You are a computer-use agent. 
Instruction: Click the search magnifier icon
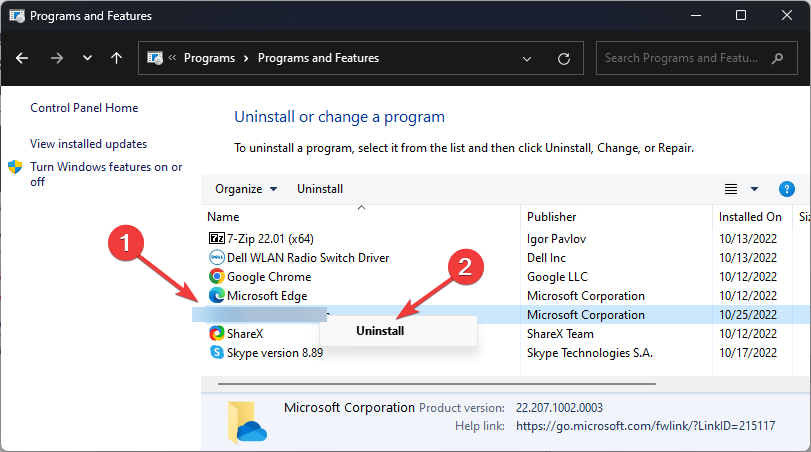(x=777, y=58)
